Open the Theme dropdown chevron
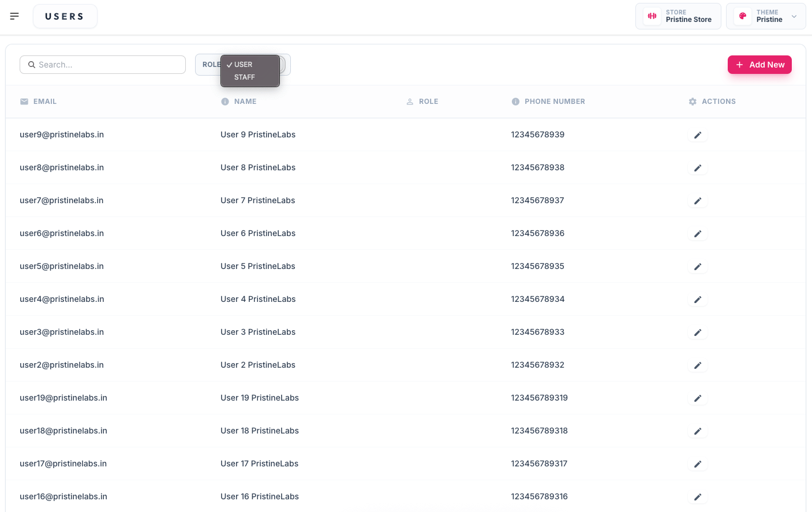Image resolution: width=812 pixels, height=512 pixels. [x=794, y=16]
